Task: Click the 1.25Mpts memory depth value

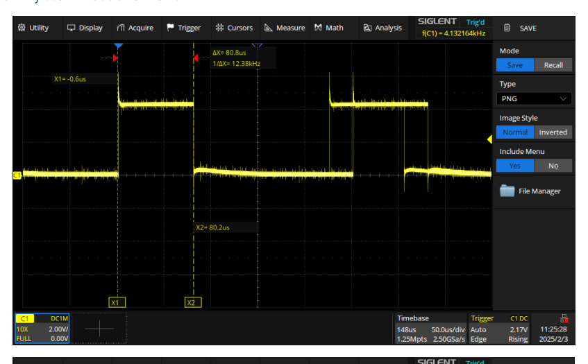Action: [412, 339]
